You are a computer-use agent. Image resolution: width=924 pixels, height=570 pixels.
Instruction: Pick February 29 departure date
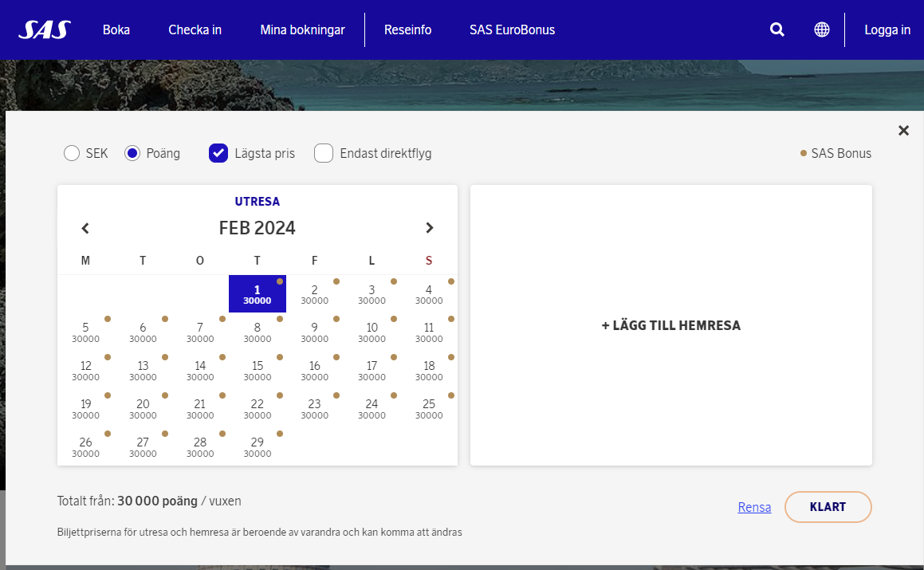coord(257,447)
